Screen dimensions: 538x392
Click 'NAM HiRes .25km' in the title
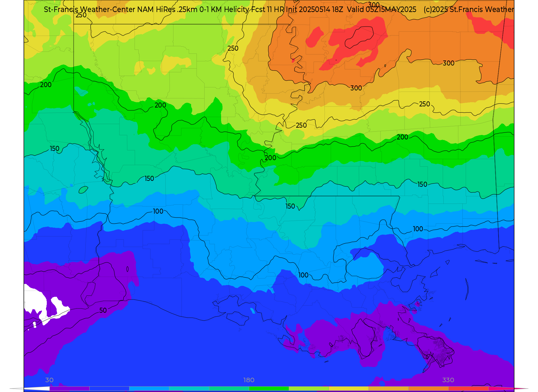point(167,9)
